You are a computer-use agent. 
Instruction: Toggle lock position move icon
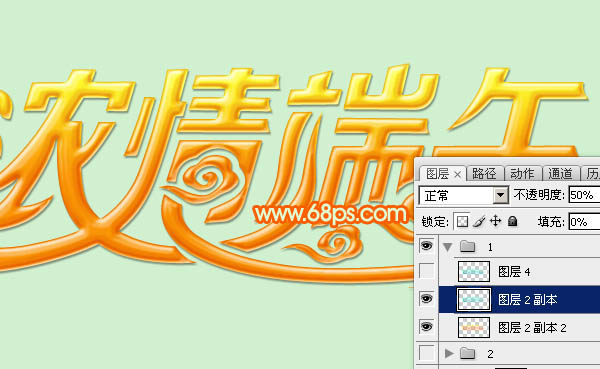496,221
